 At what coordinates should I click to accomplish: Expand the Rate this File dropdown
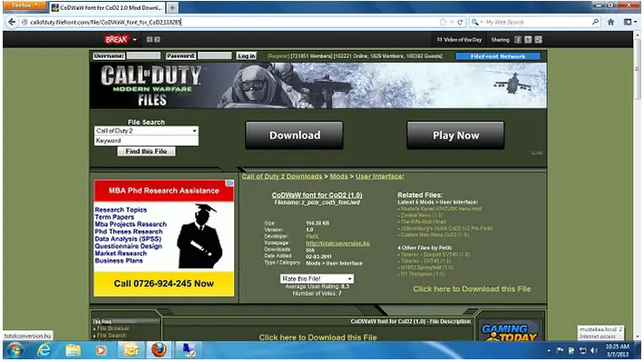pos(317,279)
